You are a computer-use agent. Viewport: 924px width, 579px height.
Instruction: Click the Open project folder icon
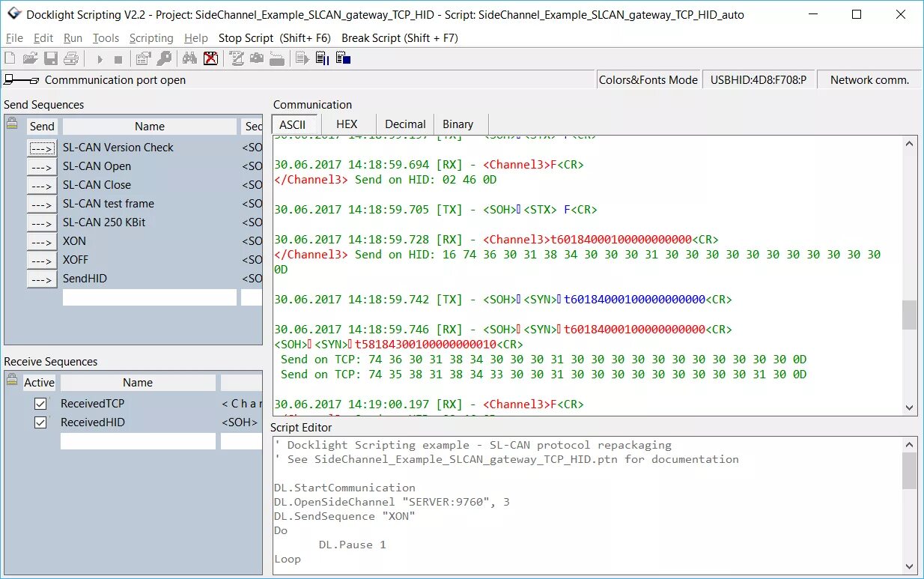click(31, 58)
